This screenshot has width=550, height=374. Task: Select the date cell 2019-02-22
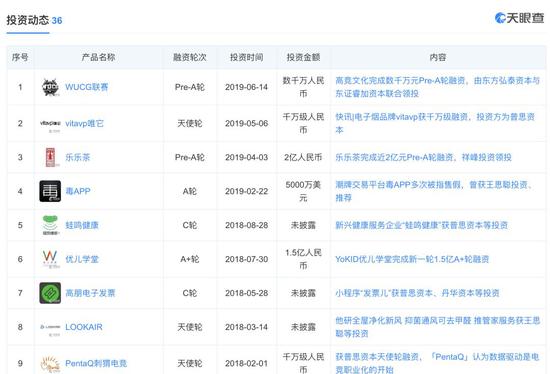coord(247,191)
